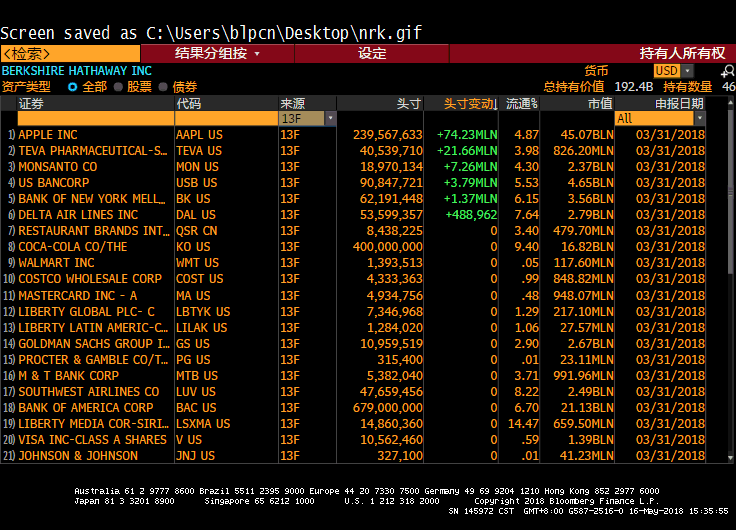
Task: Expand the All filing date dropdown
Action: point(699,118)
